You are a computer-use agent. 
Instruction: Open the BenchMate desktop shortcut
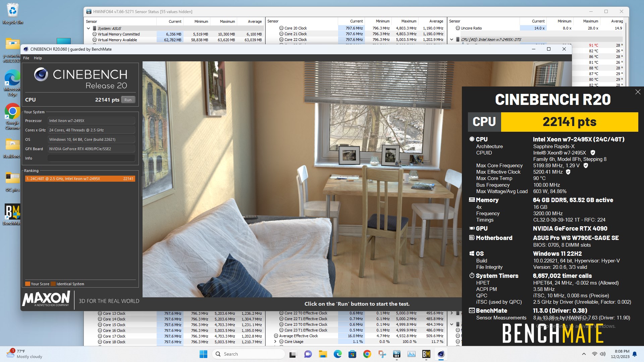[12, 215]
